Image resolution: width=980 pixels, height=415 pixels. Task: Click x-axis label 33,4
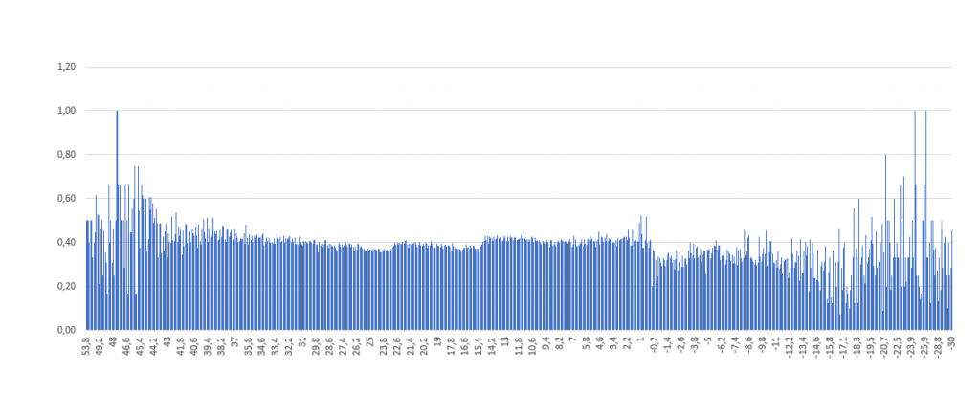(x=276, y=346)
